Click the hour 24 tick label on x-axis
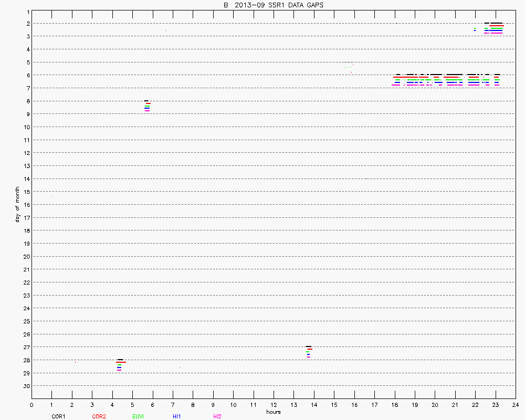The width and height of the screenshot is (525, 420). (x=516, y=405)
